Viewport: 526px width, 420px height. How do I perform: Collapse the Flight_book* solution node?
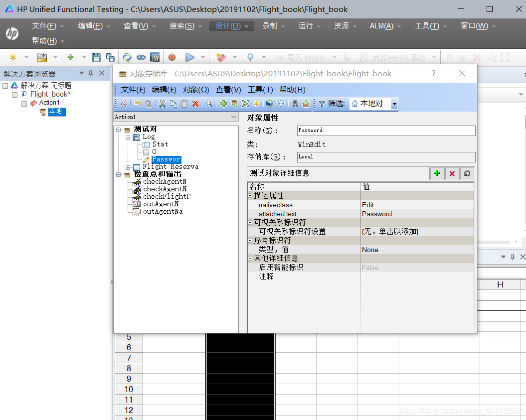(x=15, y=95)
